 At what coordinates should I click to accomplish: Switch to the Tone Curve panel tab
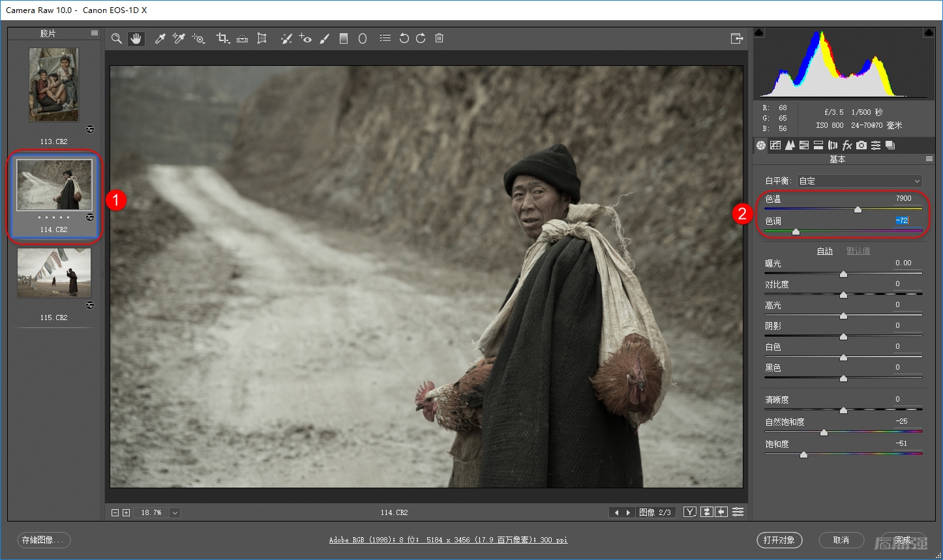click(x=775, y=145)
